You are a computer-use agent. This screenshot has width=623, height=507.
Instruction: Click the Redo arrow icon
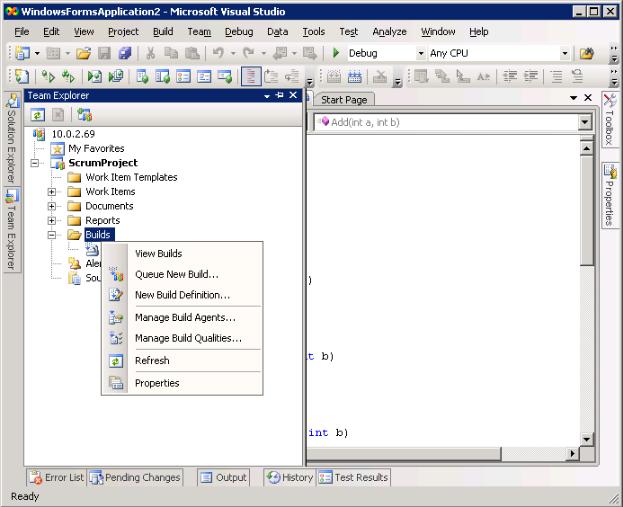[x=249, y=53]
